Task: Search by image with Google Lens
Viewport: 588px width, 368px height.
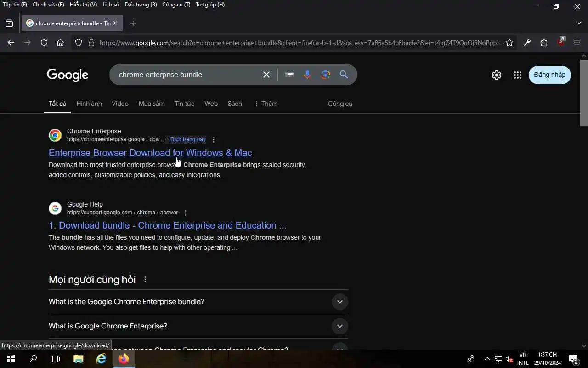Action: point(326,75)
